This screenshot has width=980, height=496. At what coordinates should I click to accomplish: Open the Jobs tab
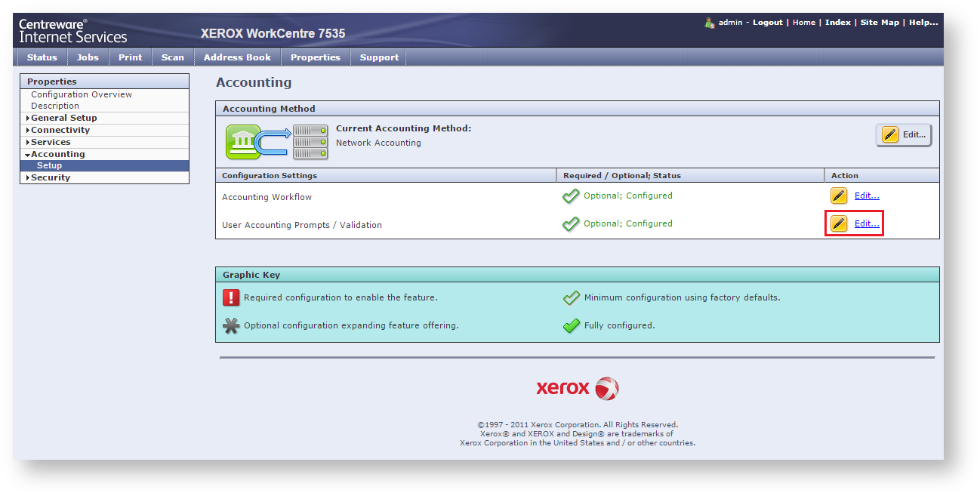click(x=88, y=57)
